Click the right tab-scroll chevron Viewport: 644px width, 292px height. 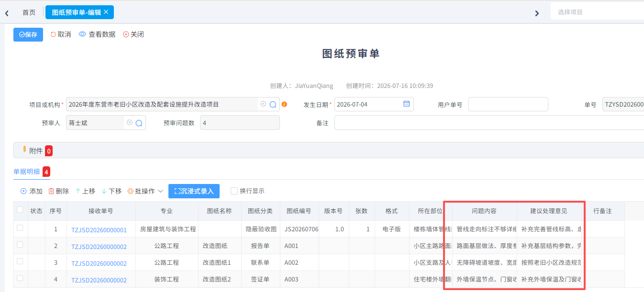pyautogui.click(x=537, y=13)
